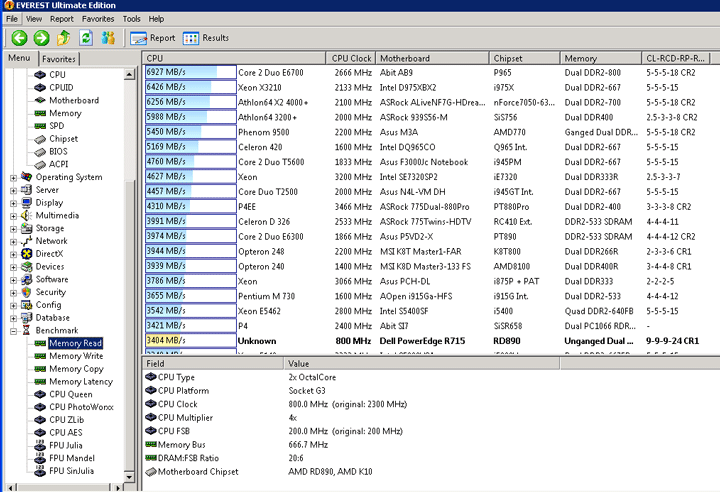Open the File menu
Image resolution: width=720 pixels, height=492 pixels.
12,19
